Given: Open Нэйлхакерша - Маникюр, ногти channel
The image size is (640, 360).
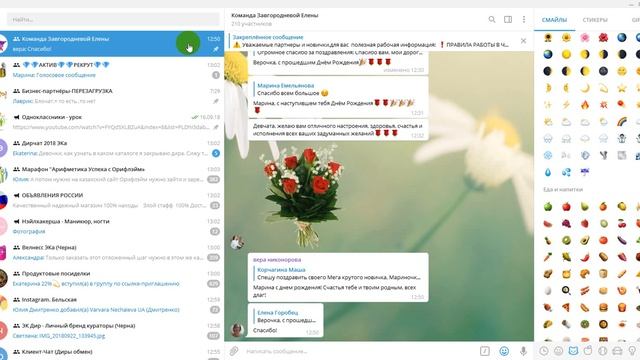Looking at the screenshot, I should (x=112, y=227).
